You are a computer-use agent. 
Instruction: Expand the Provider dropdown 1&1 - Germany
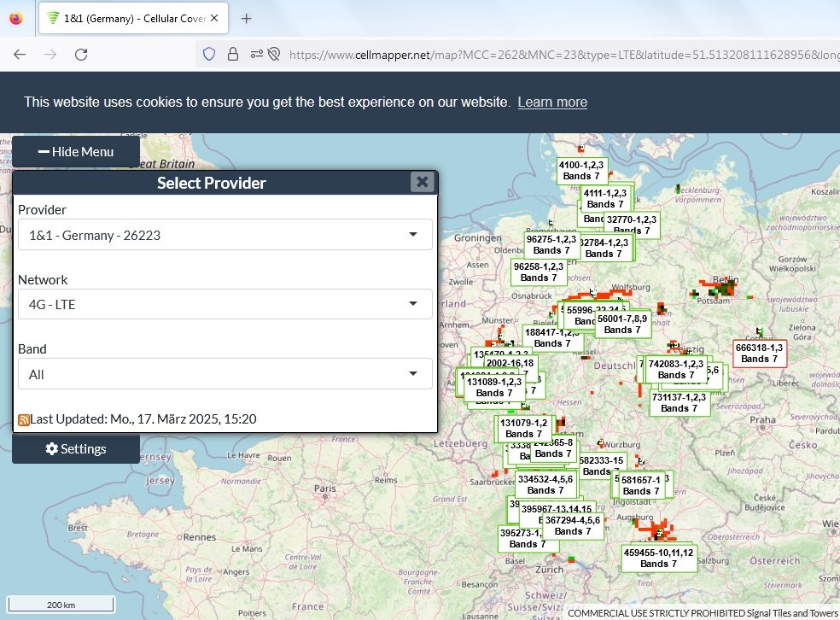[225, 235]
